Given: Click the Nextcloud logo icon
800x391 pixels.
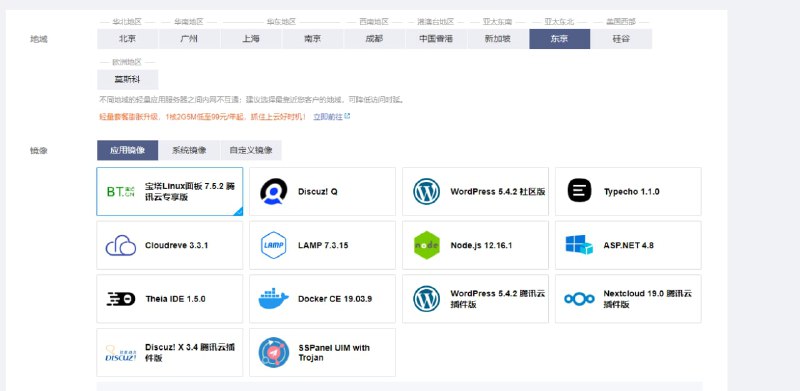Looking at the screenshot, I should point(579,299).
